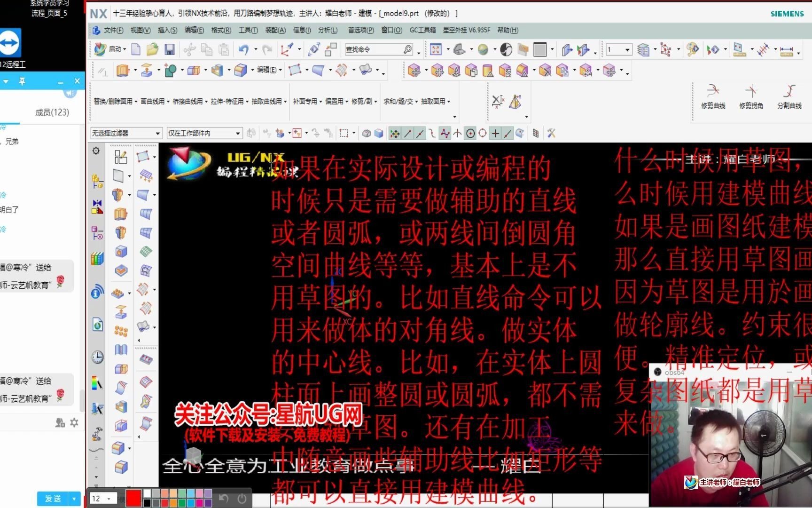Click the 修剪拐角 button
This screenshot has height=508, width=812.
[751, 96]
